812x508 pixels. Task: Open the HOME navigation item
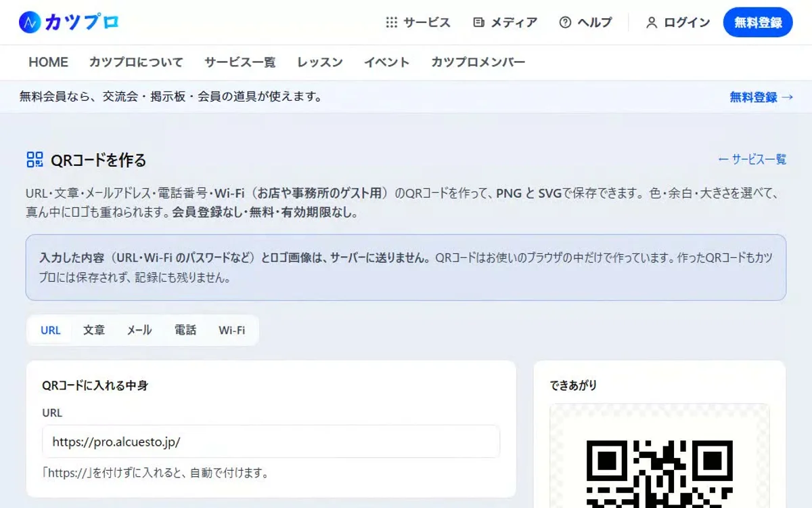tap(48, 62)
